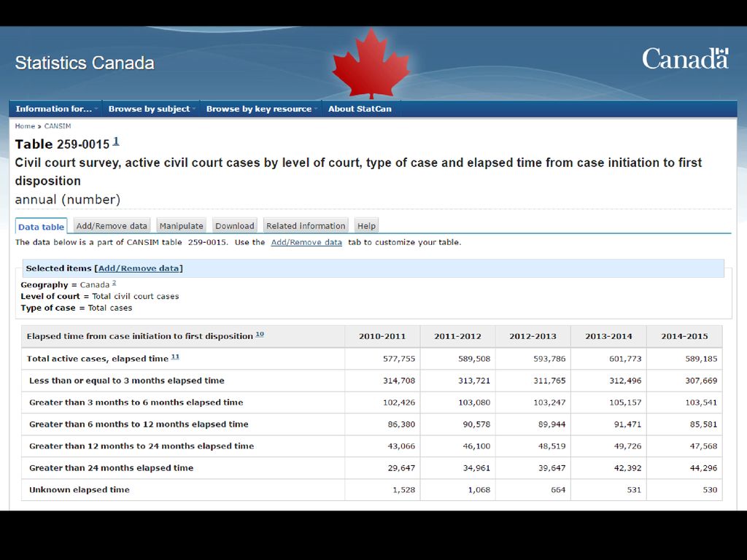Click the value 102,426 in the table
Viewport: 747px width, 560px height.
pos(399,402)
